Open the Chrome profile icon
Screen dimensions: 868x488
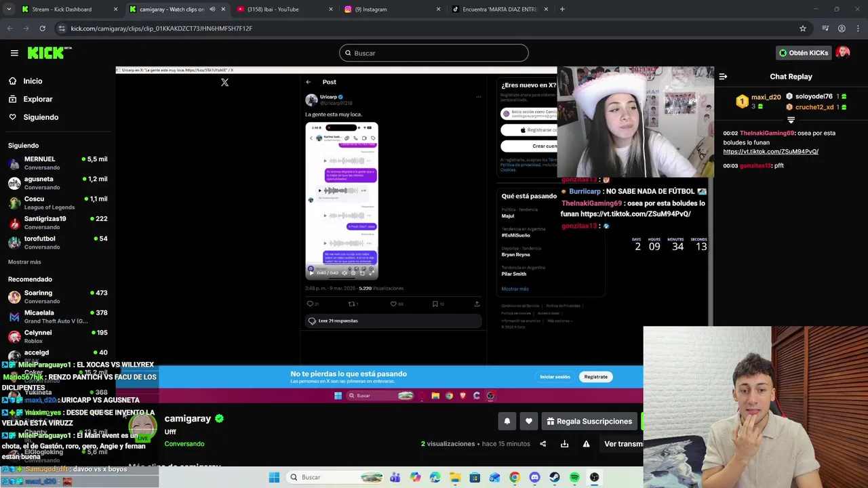pyautogui.click(x=842, y=28)
